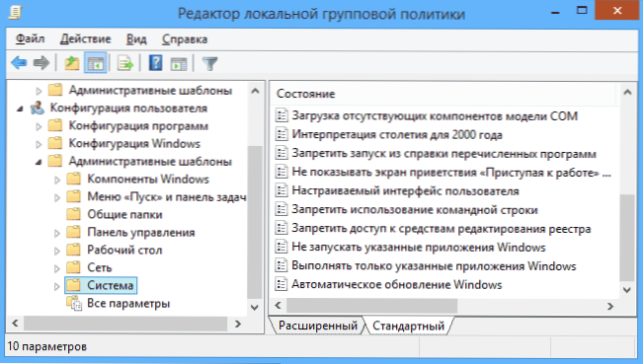
Task: Click the policy icon beside 'Не запускать указанные приложения'
Action: coord(281,247)
